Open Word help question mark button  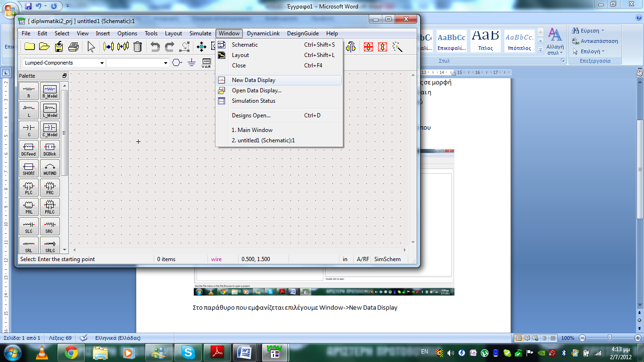pos(638,17)
